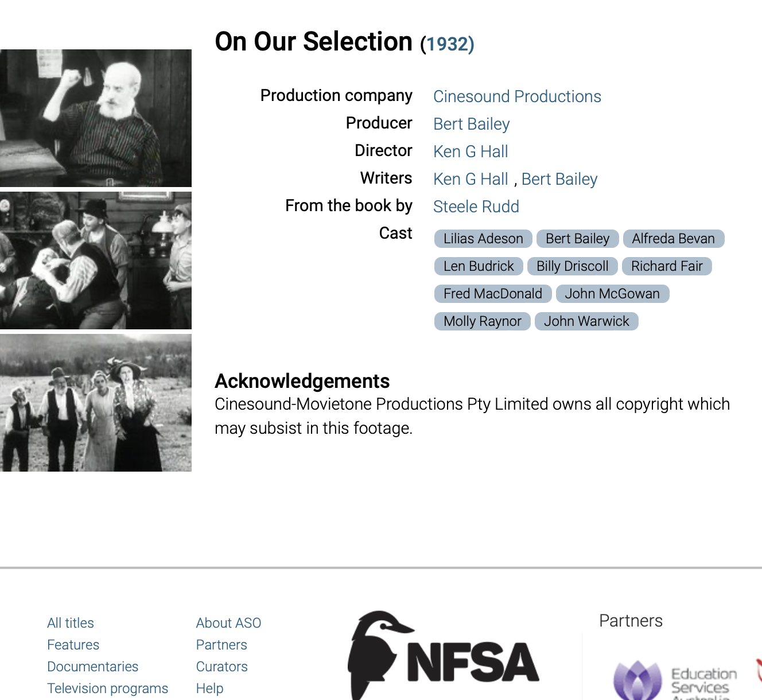
Task: Click the Education Services Australia logo
Action: tap(675, 680)
